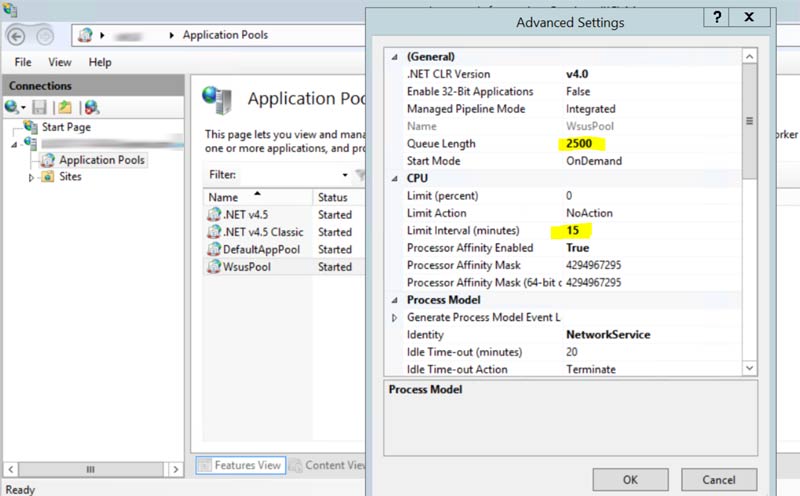Click the Start Page icon in tree

pos(31,126)
